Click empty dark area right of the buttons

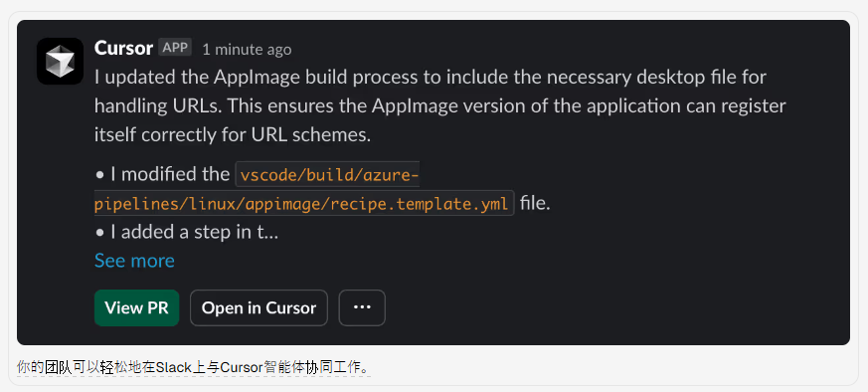tap(608, 307)
